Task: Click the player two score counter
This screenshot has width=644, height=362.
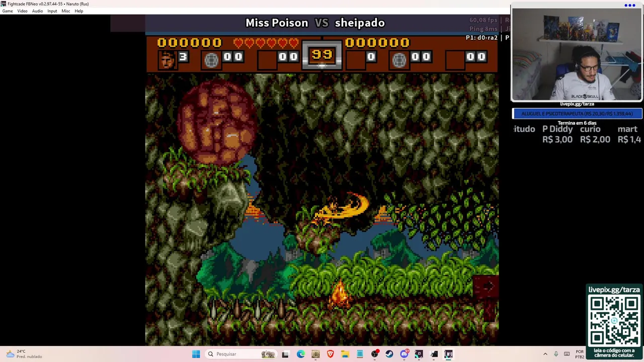Action: 377,43
